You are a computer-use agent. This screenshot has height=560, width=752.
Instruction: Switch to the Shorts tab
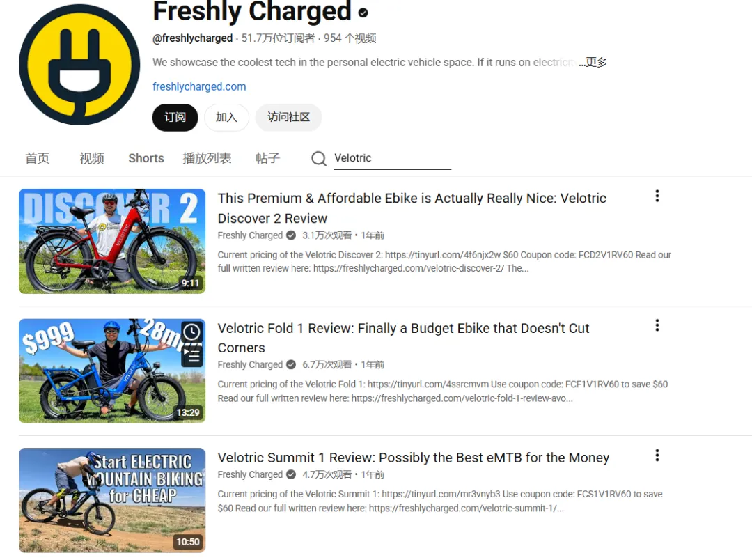146,158
